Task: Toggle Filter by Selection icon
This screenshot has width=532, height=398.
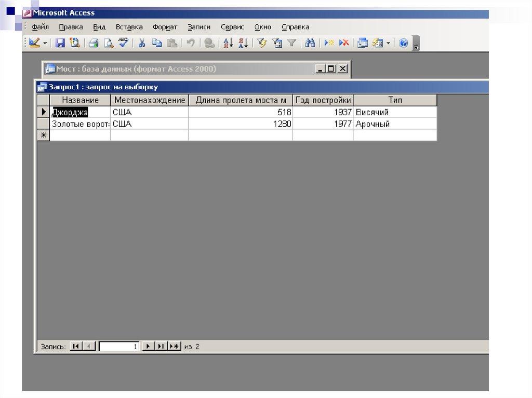Action: click(x=262, y=43)
